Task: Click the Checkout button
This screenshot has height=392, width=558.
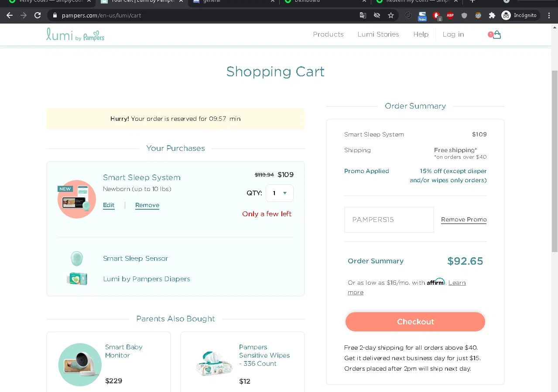Action: pyautogui.click(x=415, y=322)
